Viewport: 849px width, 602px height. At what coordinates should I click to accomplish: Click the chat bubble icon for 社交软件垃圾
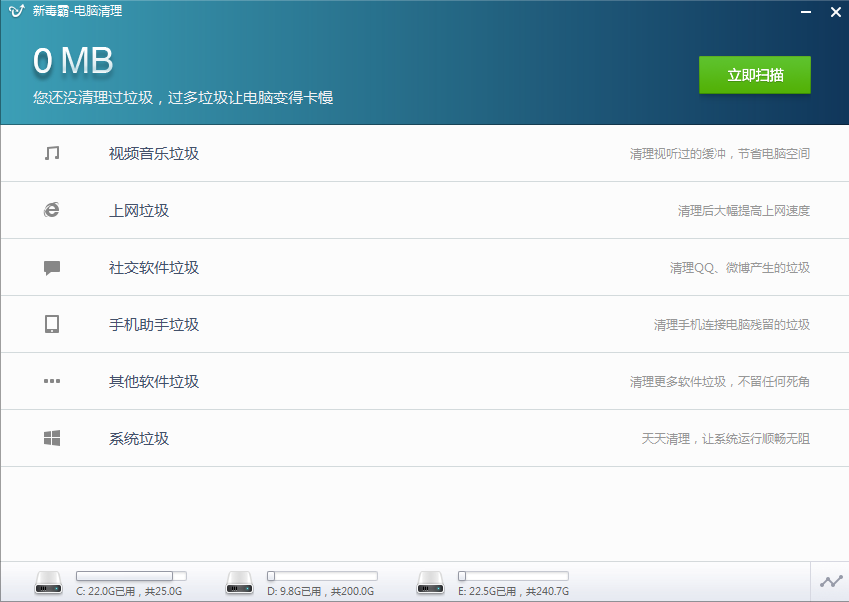(52, 268)
